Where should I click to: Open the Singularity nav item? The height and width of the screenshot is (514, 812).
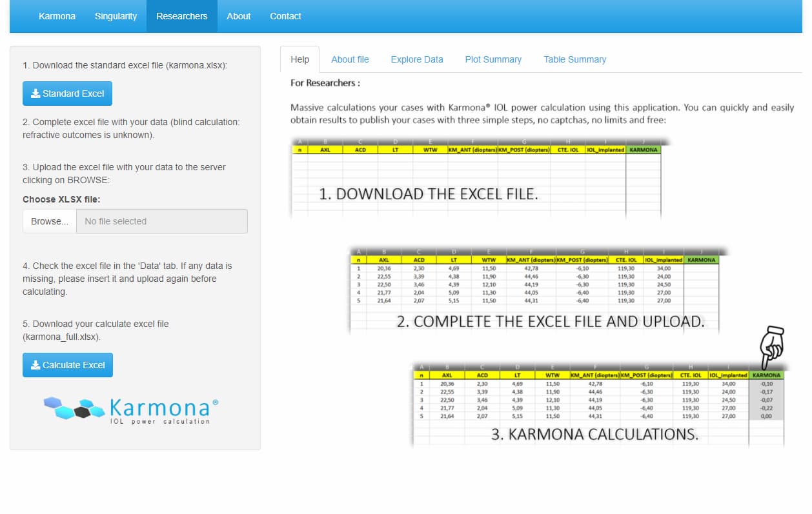(116, 16)
